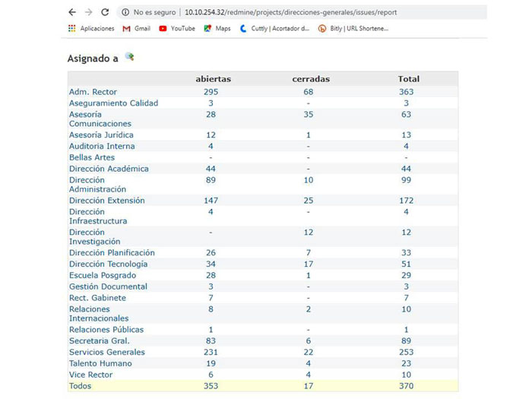532x399 pixels.
Task: Click 353 abiertas in Todos row
Action: coord(211,386)
